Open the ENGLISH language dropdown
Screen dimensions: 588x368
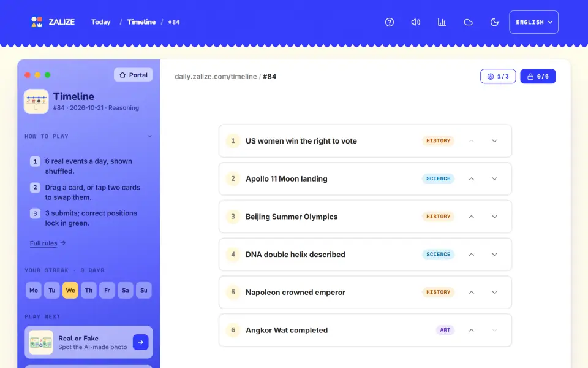(x=533, y=22)
